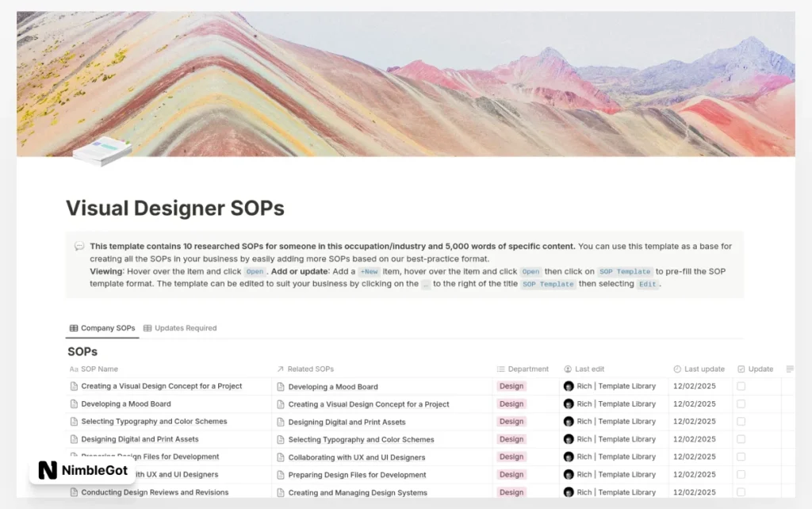Tick Update checkbox for Developing a Mood Board row

pos(741,404)
